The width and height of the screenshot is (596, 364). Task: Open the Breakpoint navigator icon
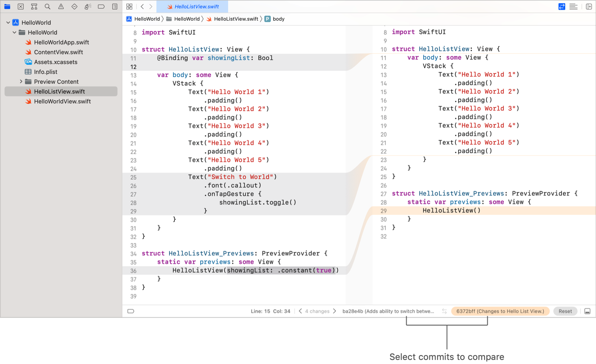(x=101, y=6)
